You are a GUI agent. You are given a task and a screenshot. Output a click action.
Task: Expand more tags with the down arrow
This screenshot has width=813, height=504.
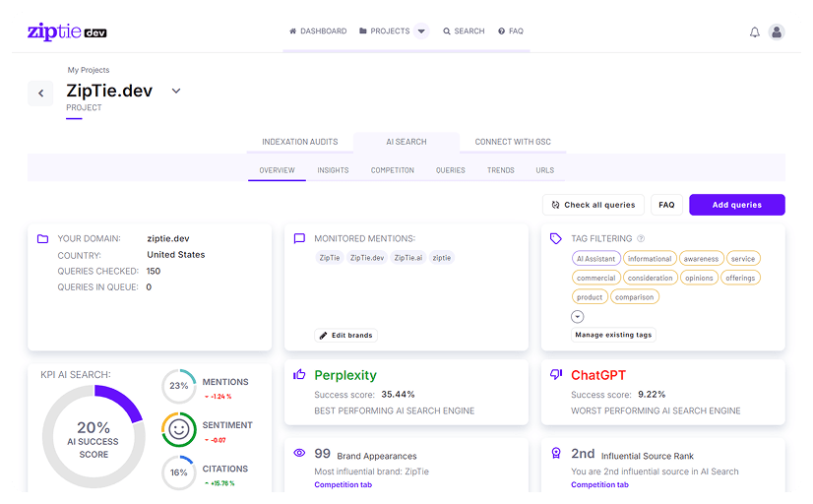point(578,316)
